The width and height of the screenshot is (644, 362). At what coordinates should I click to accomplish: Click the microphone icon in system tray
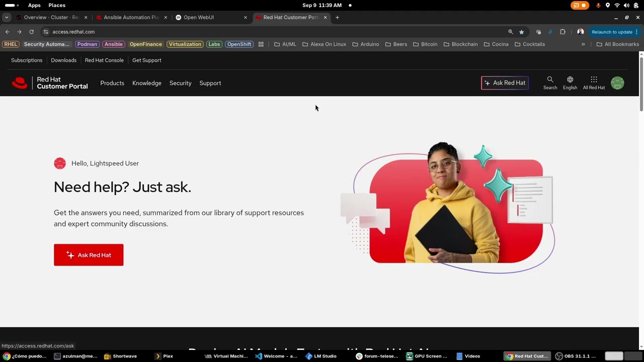[598, 5]
